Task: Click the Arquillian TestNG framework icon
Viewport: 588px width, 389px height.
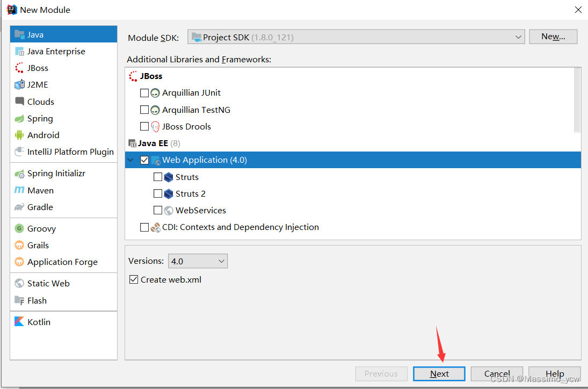Action: [x=155, y=110]
